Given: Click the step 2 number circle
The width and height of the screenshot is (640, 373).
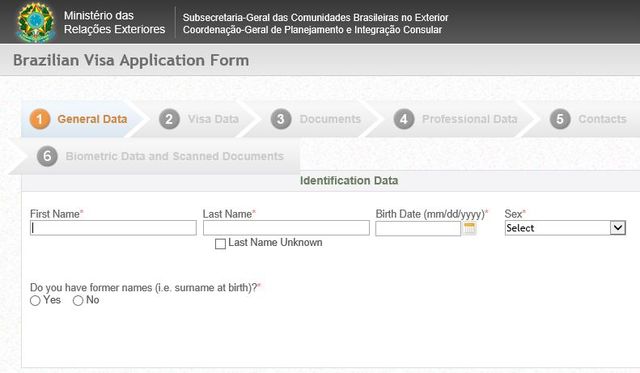Looking at the screenshot, I should point(169,119).
